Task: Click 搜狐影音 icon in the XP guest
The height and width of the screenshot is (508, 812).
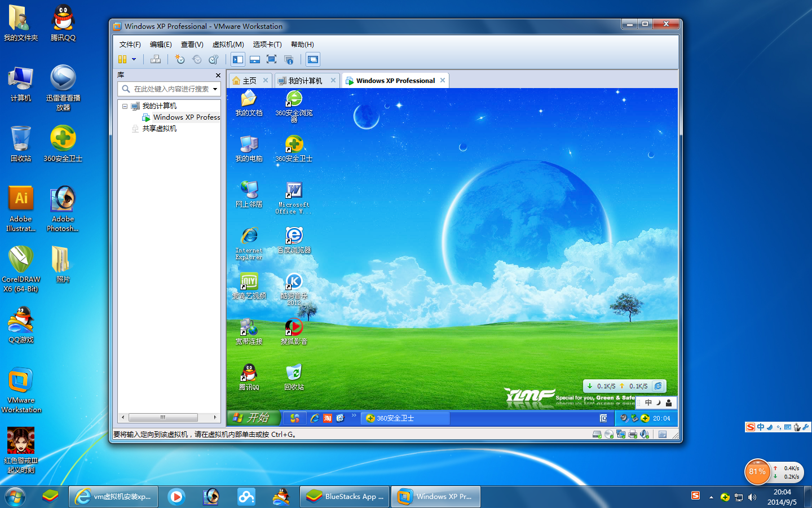Action: (x=294, y=332)
